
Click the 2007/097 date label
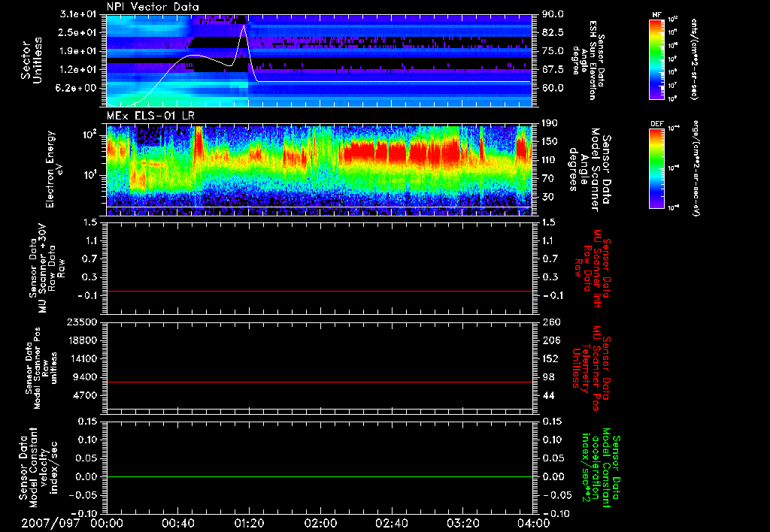tap(50, 523)
